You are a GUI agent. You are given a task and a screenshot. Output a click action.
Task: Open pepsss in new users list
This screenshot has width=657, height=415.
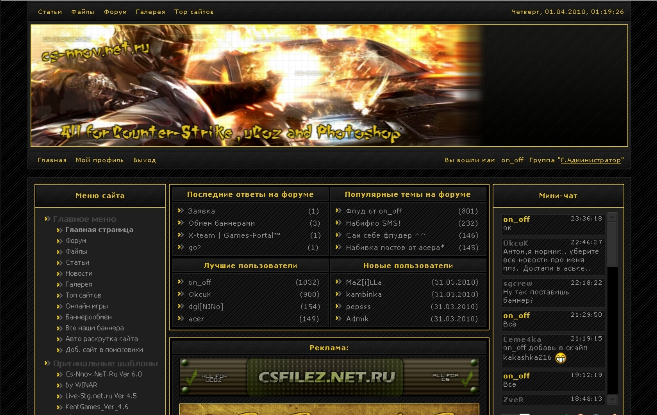tap(358, 307)
